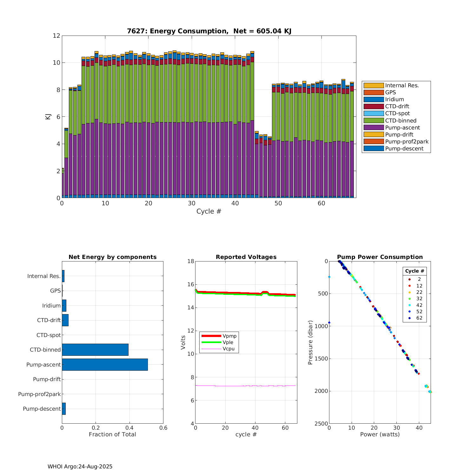Click the 'Pump Power Consumption' plot title

point(380,257)
